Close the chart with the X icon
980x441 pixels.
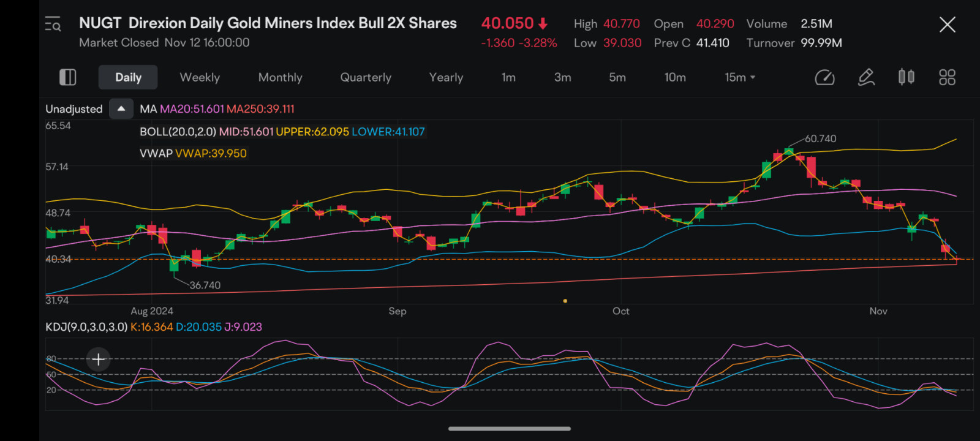(x=947, y=24)
